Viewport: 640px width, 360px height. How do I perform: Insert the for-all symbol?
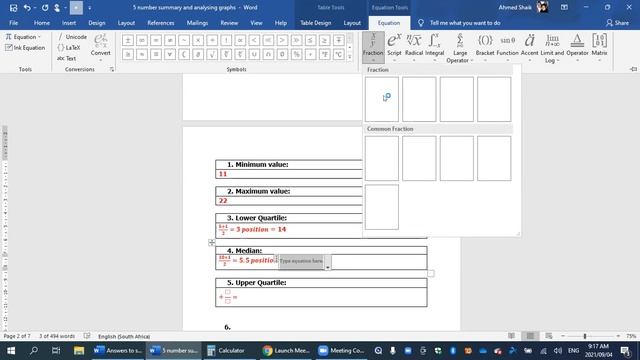coord(170,54)
